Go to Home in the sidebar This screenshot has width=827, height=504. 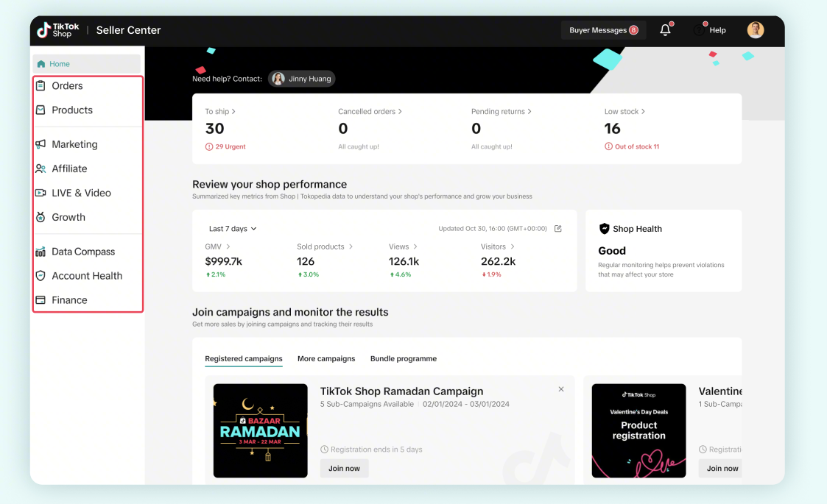coord(86,64)
